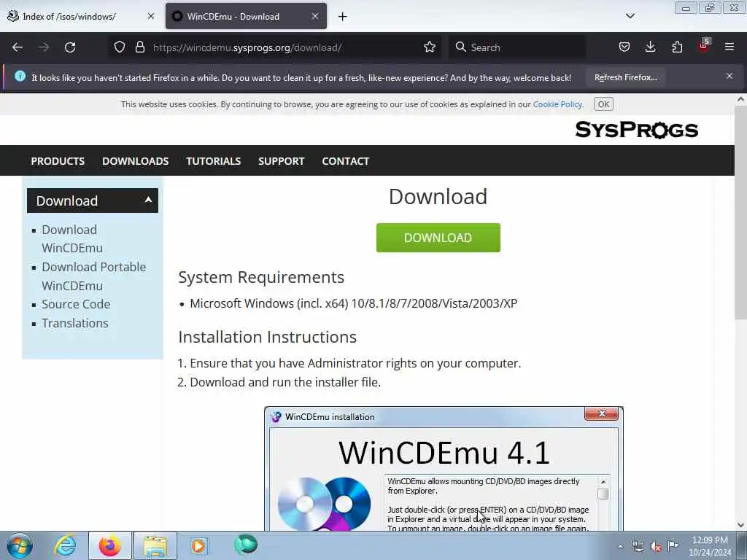Viewport: 747px width, 560px height.
Task: Click the scrollbar down arrow
Action: (x=740, y=525)
